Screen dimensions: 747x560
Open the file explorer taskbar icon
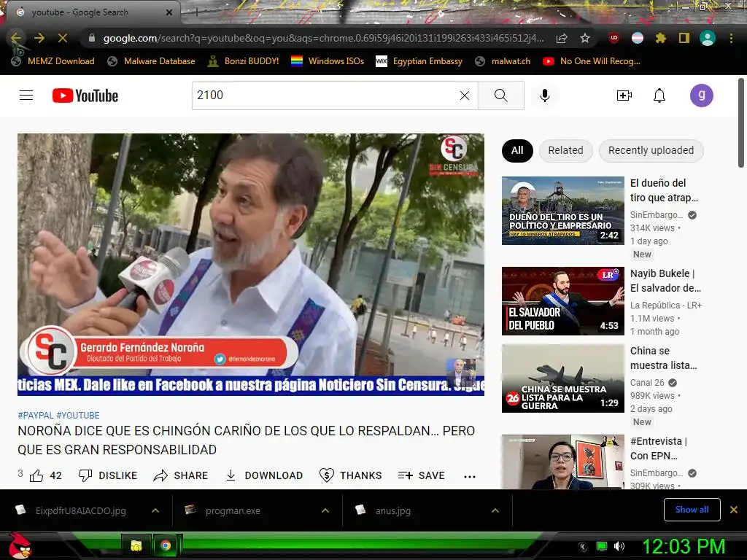136,545
